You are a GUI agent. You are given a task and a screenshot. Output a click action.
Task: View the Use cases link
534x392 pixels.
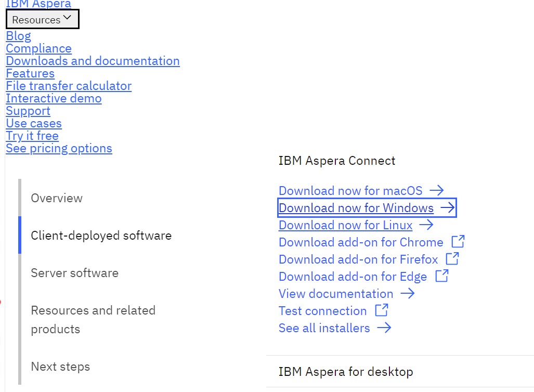point(34,123)
